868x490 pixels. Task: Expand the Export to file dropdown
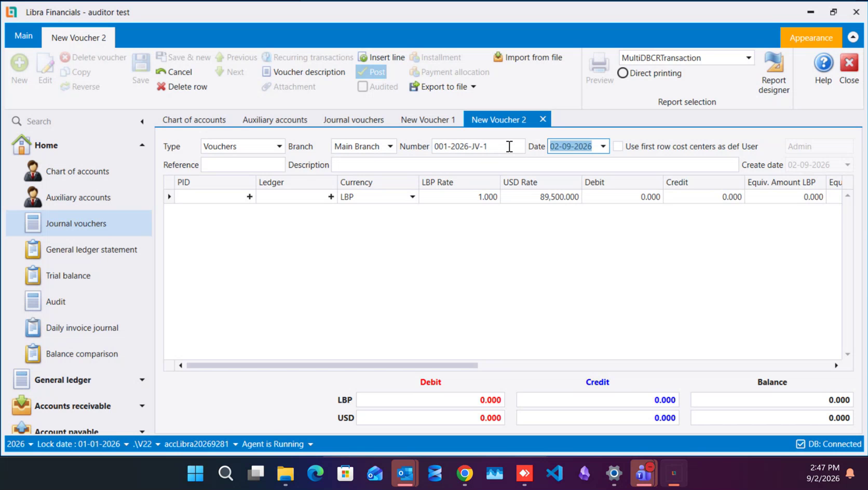tap(473, 87)
